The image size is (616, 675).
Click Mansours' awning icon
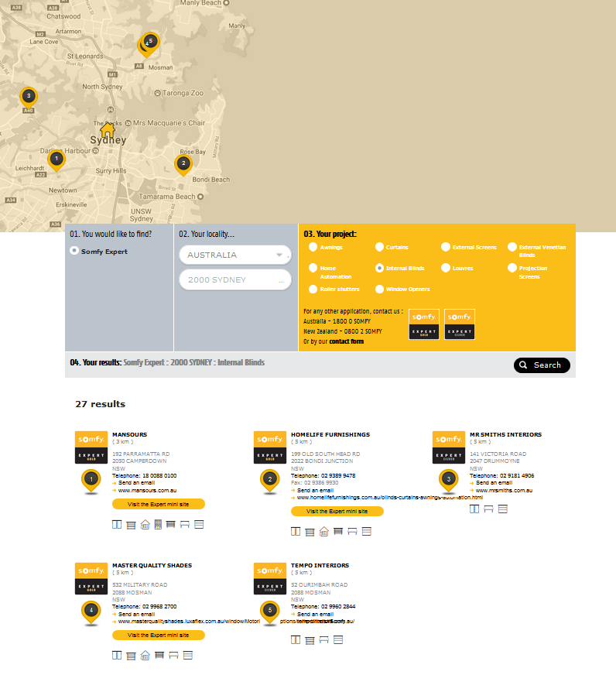pos(185,524)
